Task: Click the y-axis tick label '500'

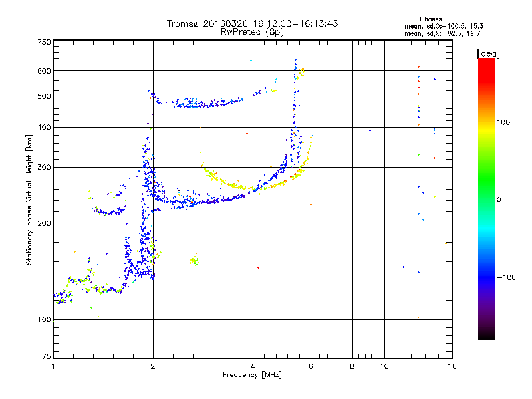Action: pyautogui.click(x=44, y=96)
